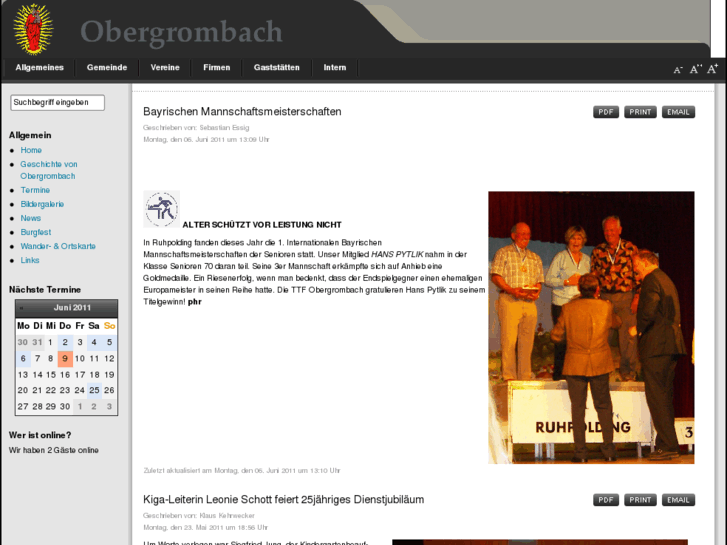Go to previous month in calendar

21,308
